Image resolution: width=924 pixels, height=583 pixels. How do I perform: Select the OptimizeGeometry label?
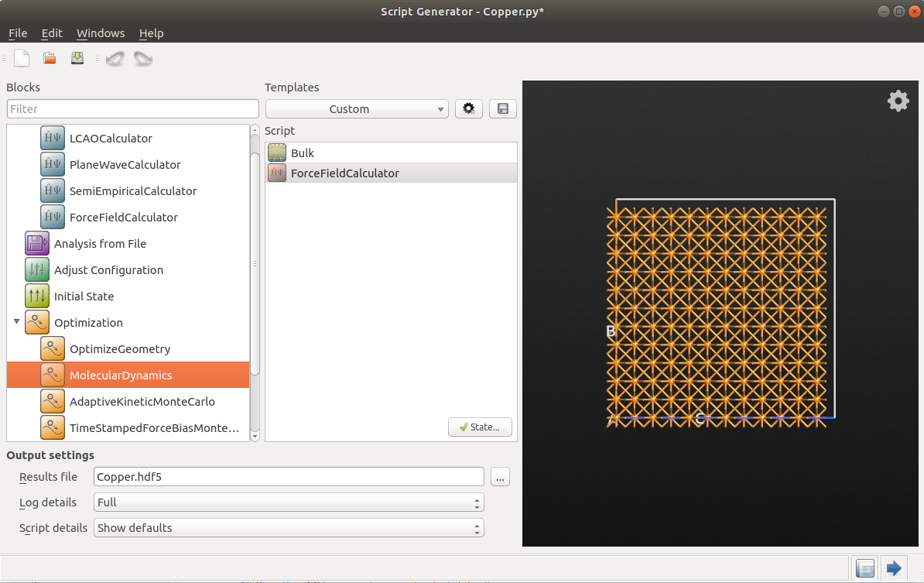(120, 349)
